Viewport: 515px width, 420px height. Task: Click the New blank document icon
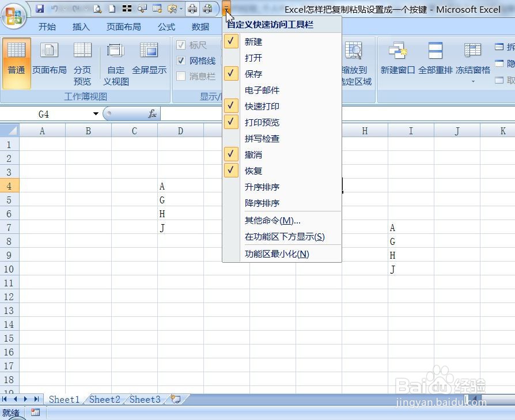coord(112,9)
